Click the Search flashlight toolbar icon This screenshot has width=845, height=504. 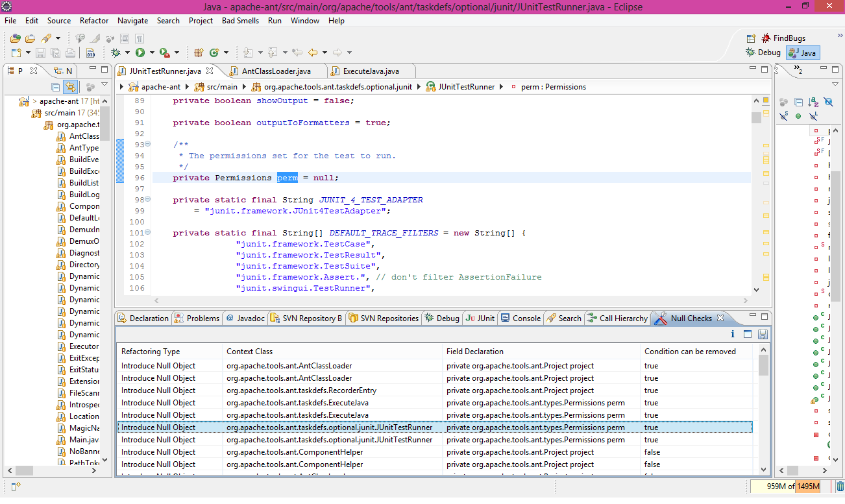(x=46, y=38)
